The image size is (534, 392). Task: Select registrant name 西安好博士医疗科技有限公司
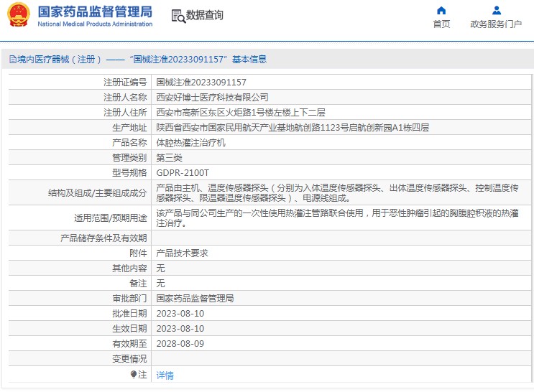click(x=212, y=97)
